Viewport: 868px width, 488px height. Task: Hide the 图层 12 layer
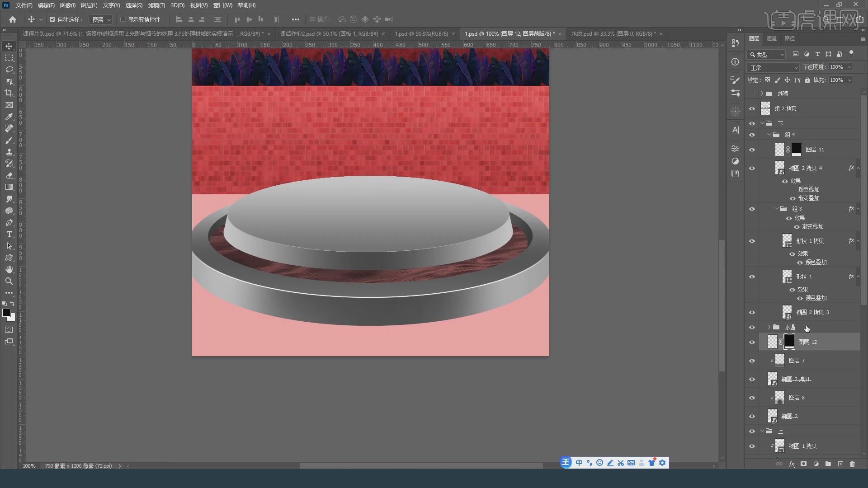click(x=752, y=343)
